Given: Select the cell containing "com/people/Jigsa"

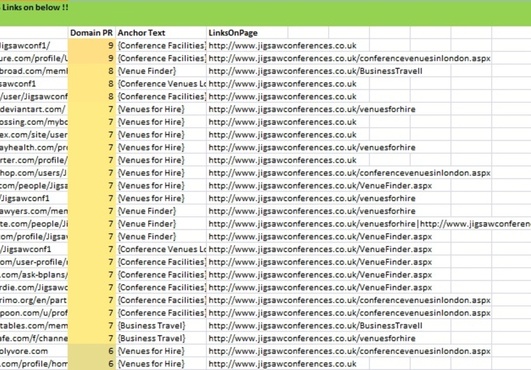Looking at the screenshot, I should (34, 186).
